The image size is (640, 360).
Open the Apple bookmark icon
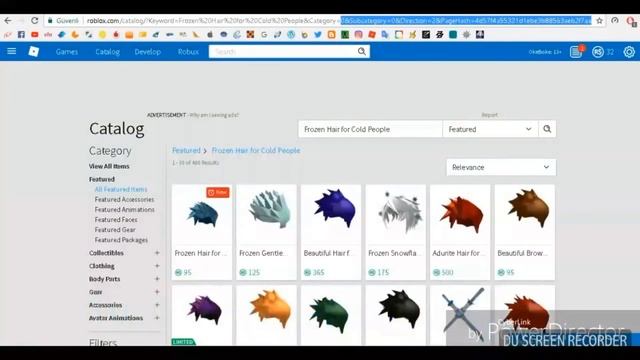(210, 35)
